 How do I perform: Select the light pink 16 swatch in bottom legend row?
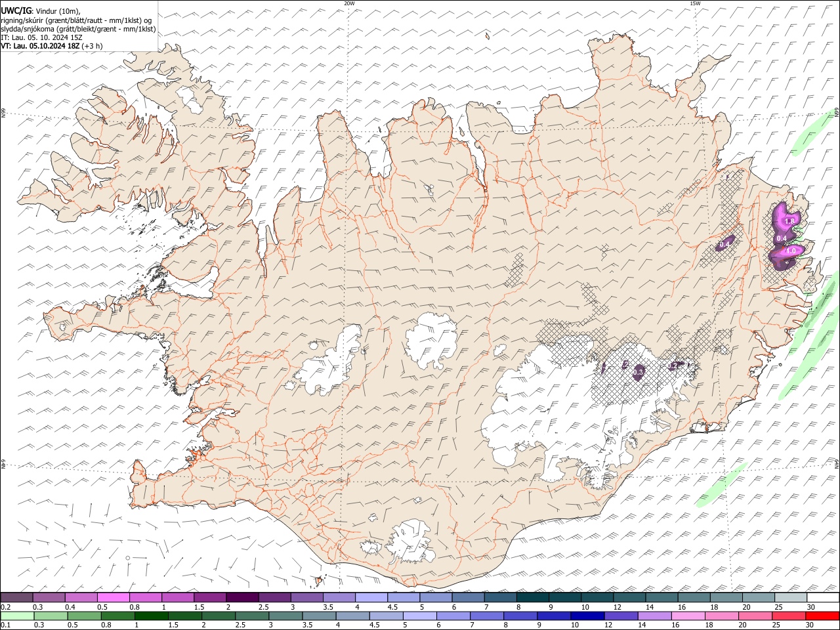click(688, 616)
